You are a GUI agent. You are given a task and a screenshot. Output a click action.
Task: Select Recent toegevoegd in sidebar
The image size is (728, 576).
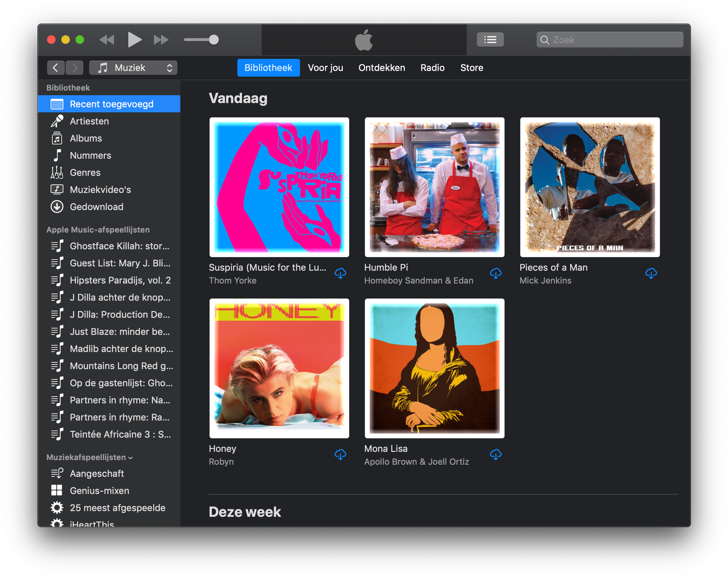pyautogui.click(x=109, y=104)
